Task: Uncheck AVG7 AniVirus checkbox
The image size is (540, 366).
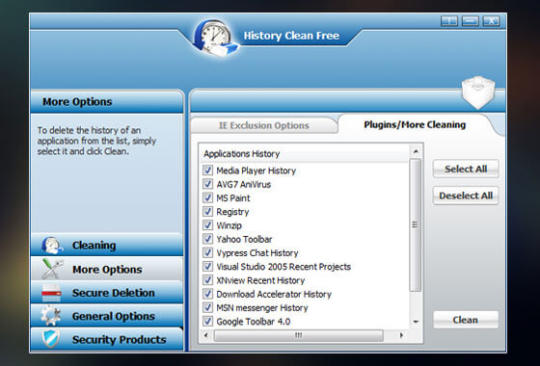Action: [x=207, y=184]
